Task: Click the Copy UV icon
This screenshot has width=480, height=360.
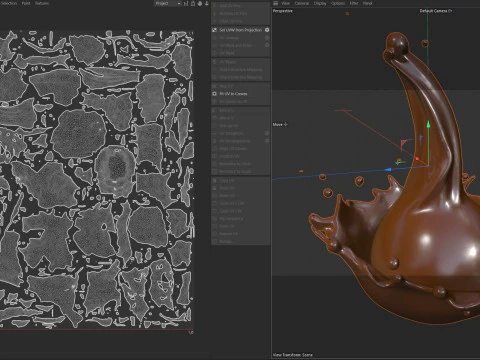Action: point(214,180)
